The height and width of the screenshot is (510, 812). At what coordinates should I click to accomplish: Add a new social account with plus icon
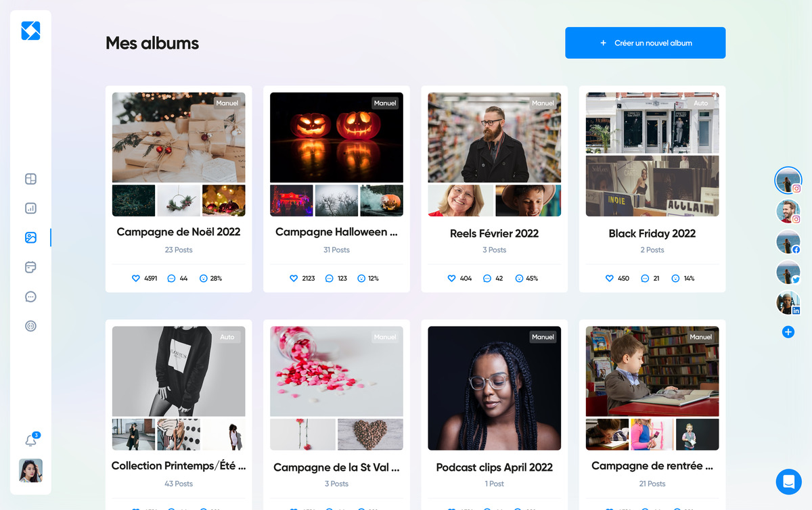coord(788,332)
